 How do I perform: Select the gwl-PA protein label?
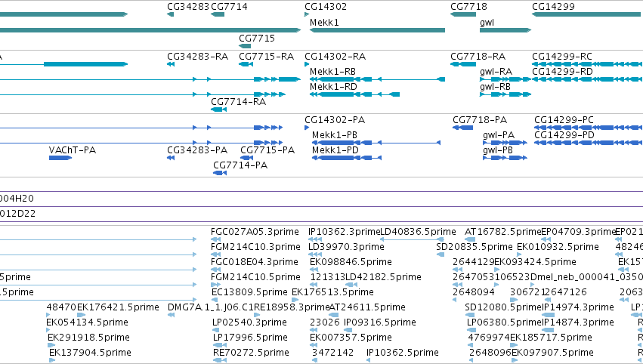coord(499,135)
